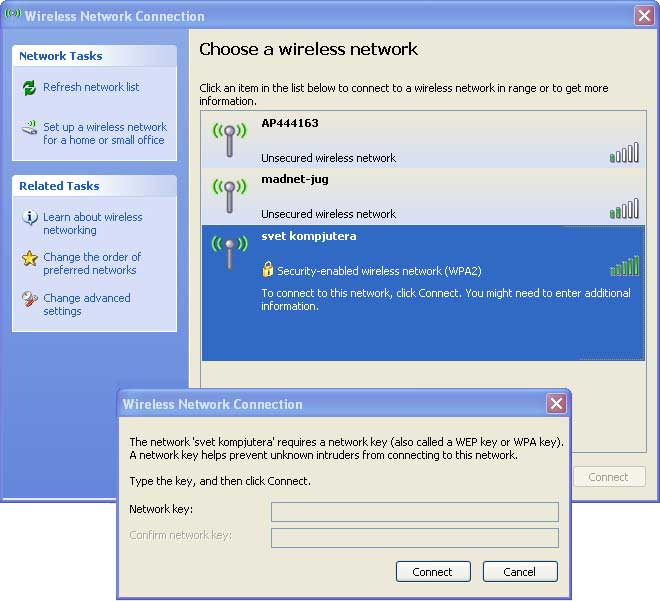The width and height of the screenshot is (660, 601).
Task: Open Learn about wireless networking link
Action: coord(93,223)
